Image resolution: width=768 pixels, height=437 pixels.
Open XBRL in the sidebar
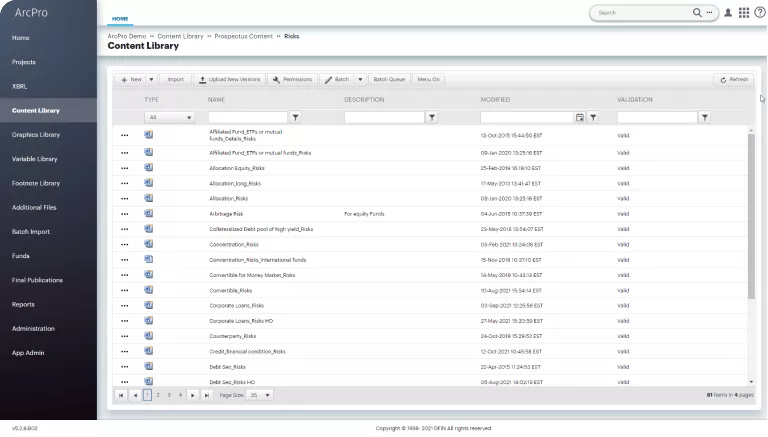coord(19,86)
